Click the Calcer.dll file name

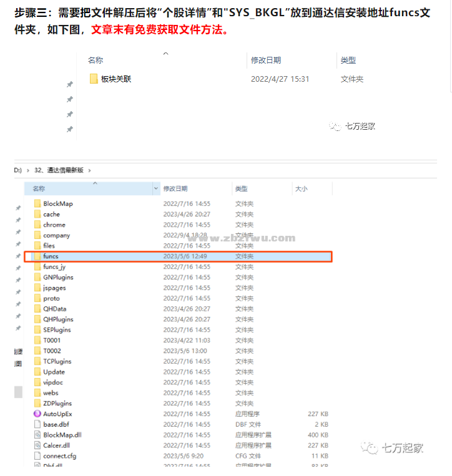point(56,445)
